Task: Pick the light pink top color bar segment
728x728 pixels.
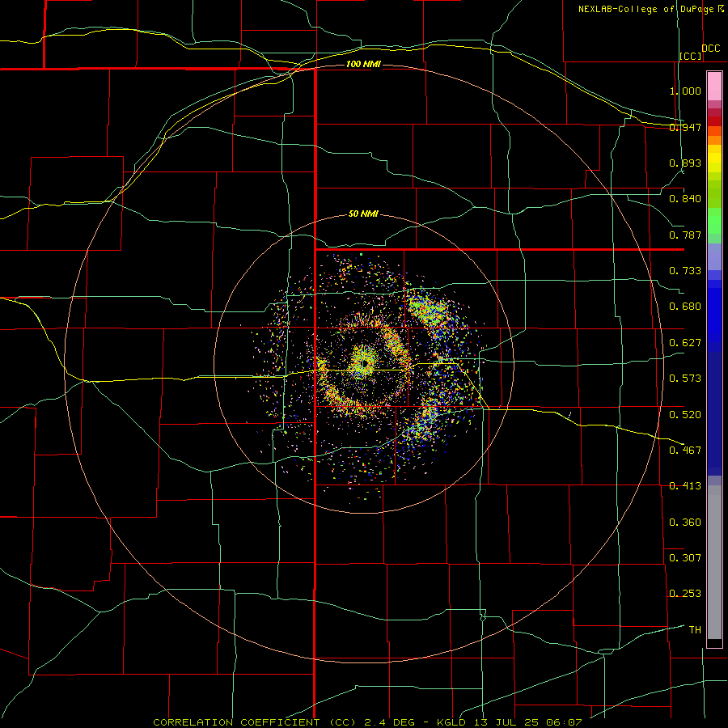Action: [x=714, y=87]
